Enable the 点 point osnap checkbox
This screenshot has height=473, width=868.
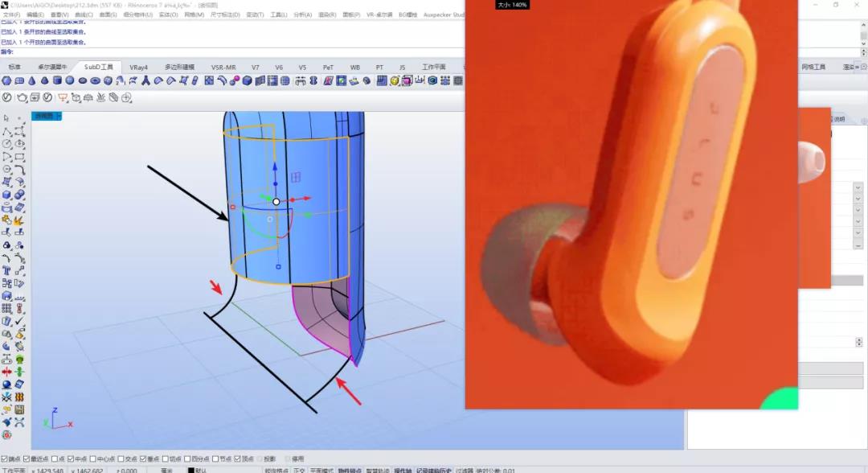click(55, 459)
